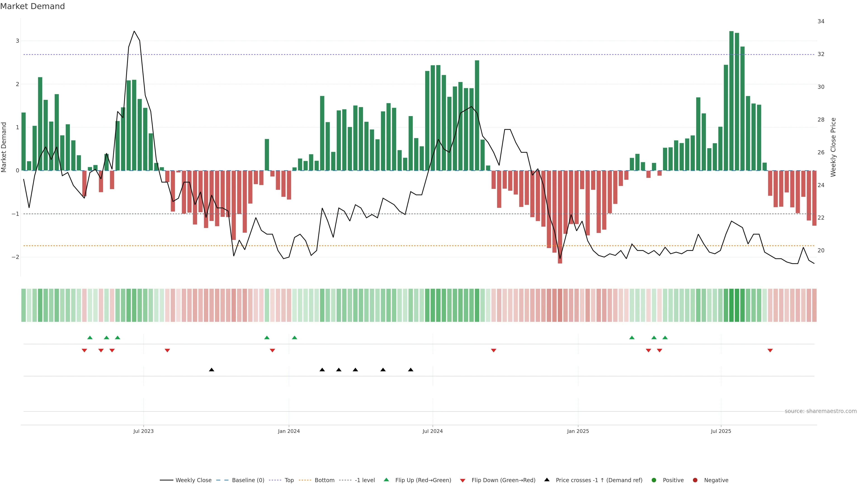The width and height of the screenshot is (868, 488).
Task: Click the leftmost black price-cross triangle marker
Action: click(212, 370)
